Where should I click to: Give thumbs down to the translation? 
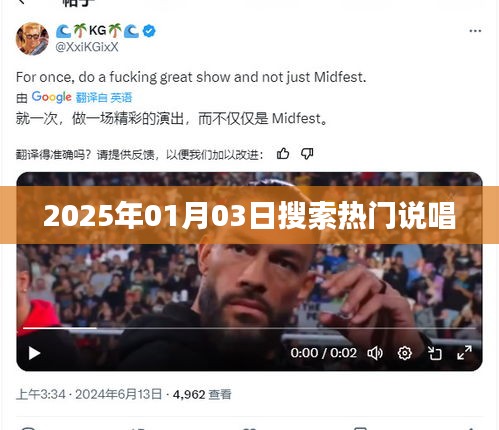click(x=307, y=154)
